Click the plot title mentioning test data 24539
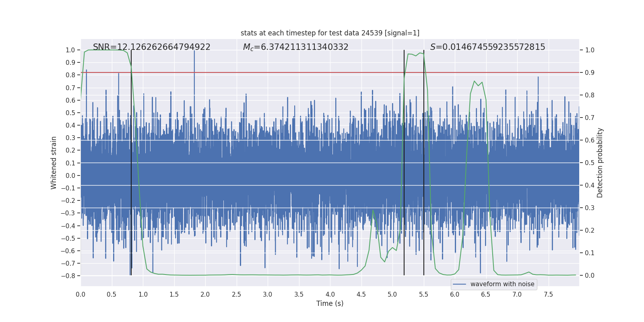 [330, 33]
